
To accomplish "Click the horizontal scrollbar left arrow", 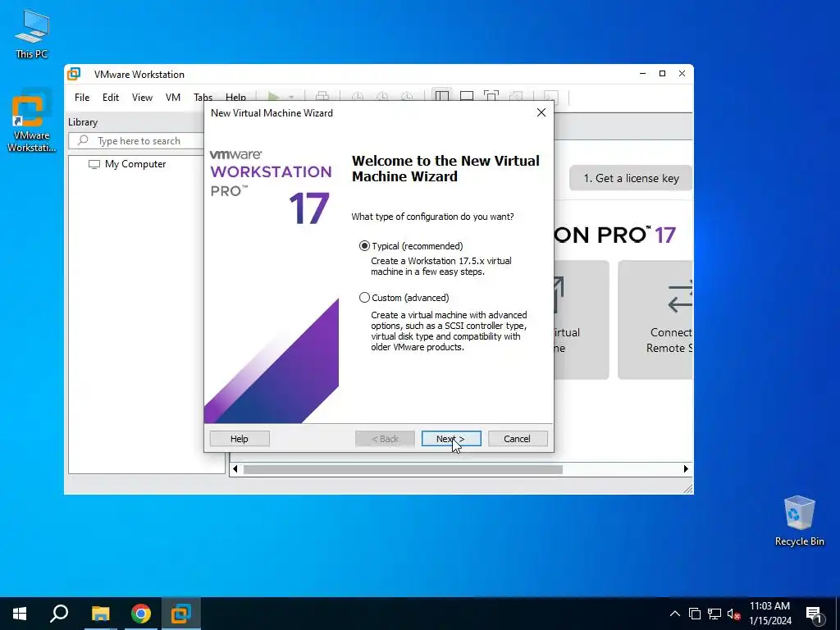I will 235,468.
